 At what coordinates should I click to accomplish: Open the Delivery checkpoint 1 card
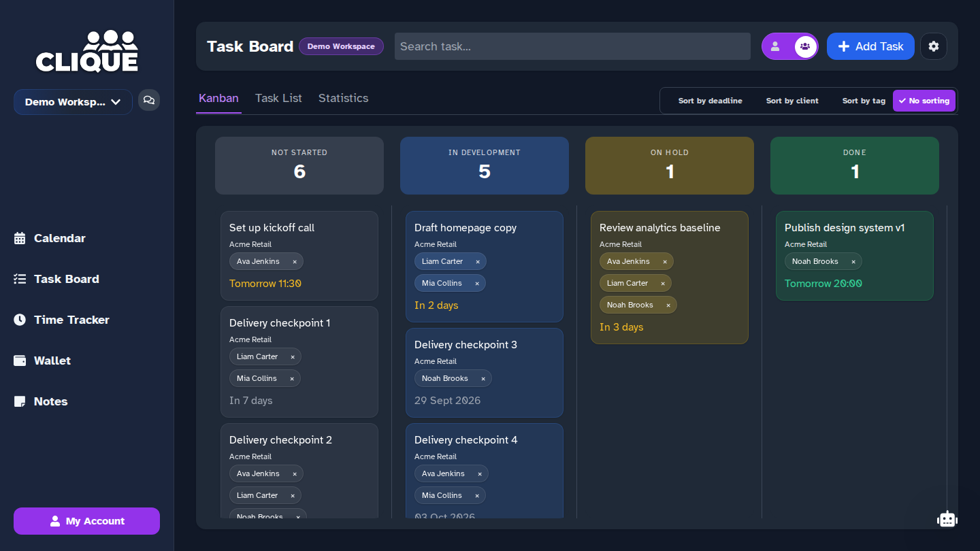299,362
